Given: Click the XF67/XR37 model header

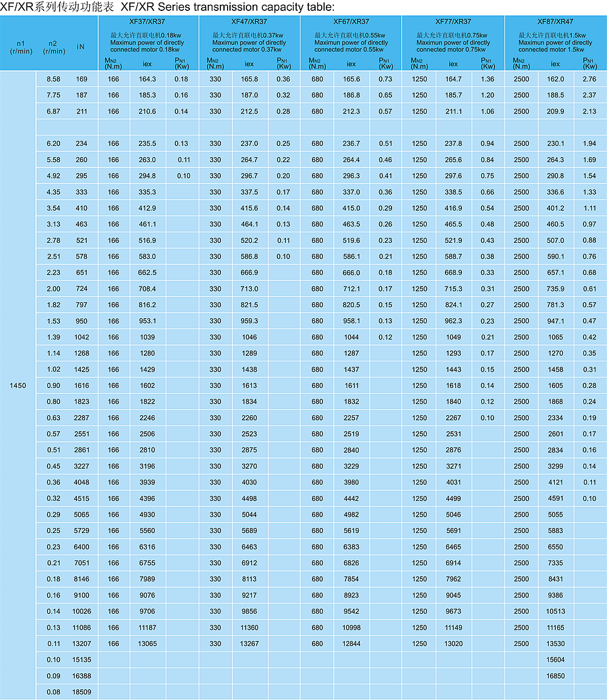Looking at the screenshot, I should pos(351,21).
